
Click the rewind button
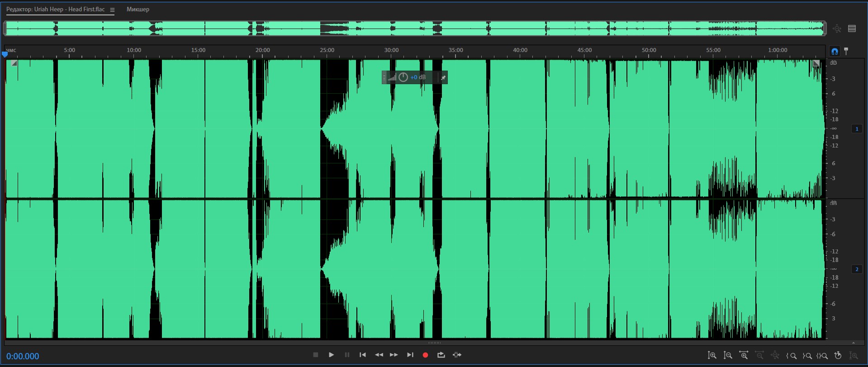tap(379, 355)
